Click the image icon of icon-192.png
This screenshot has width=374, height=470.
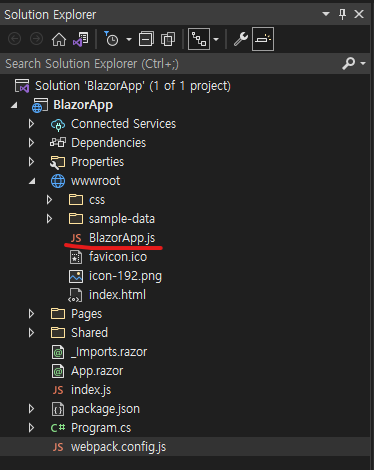pos(76,276)
